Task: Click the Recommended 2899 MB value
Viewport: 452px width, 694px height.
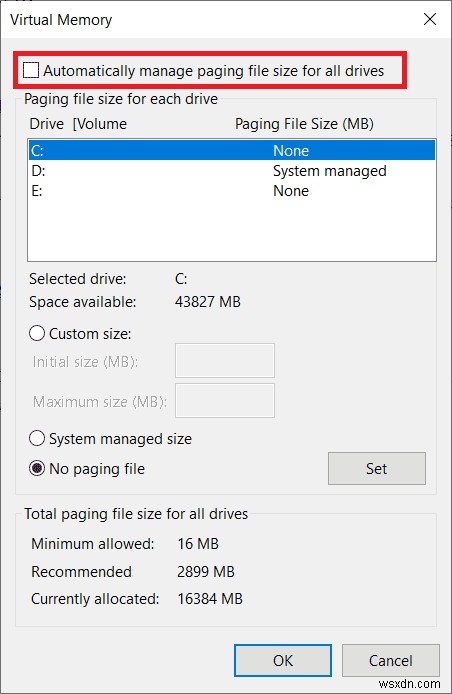Action: [x=205, y=571]
